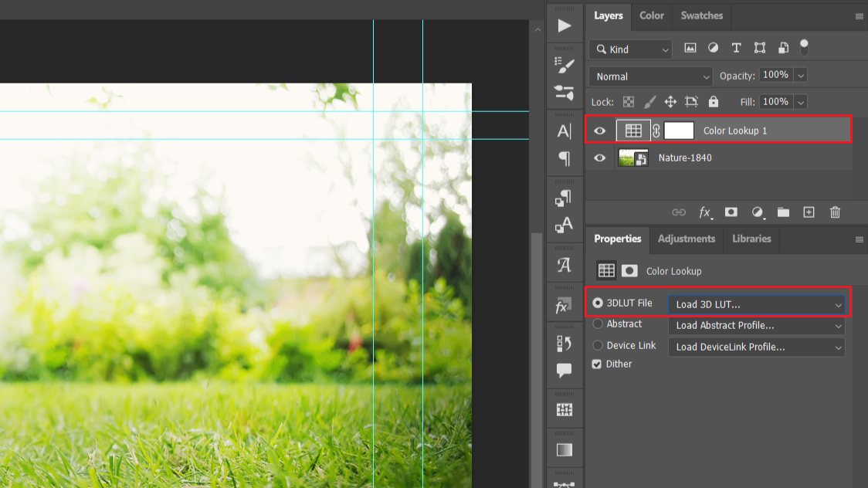Hide the Color Lookup 1 layer
Screen dimensions: 868x488
coord(599,131)
